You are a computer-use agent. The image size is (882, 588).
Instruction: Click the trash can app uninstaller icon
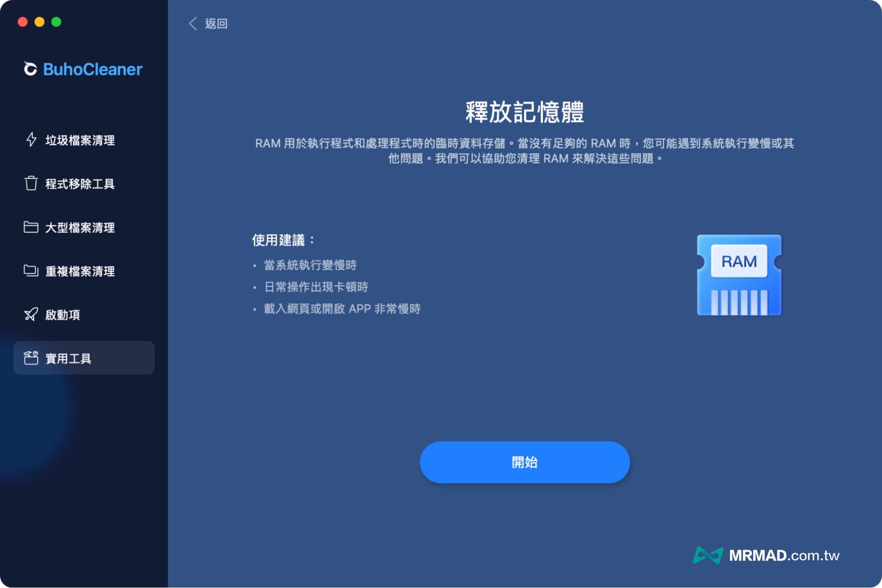click(31, 183)
